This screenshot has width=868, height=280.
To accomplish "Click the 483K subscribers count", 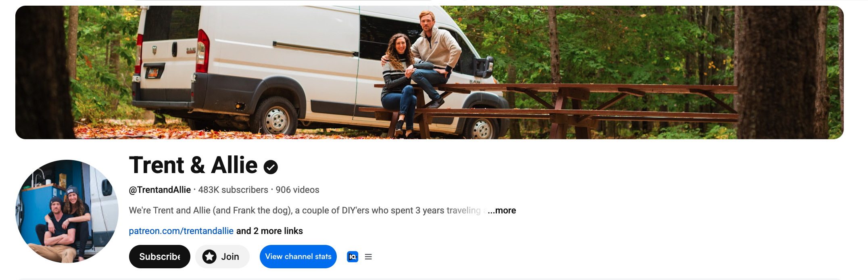I will click(233, 190).
